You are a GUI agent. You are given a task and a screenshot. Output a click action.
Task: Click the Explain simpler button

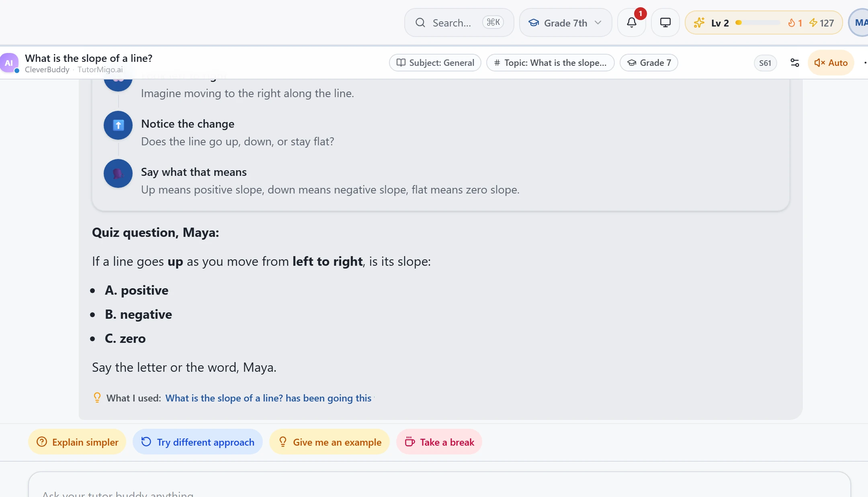pyautogui.click(x=77, y=442)
